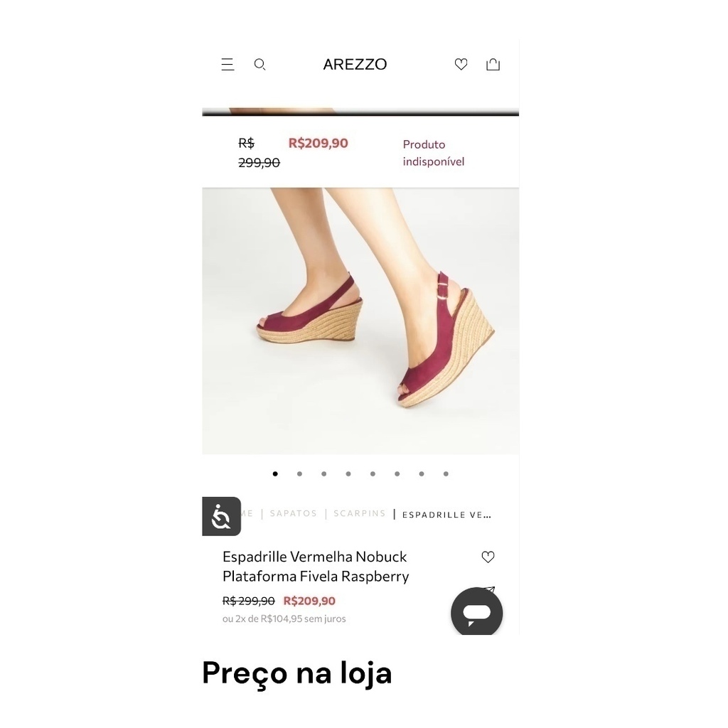
Task: Select the second carousel dot
Action: 299,473
